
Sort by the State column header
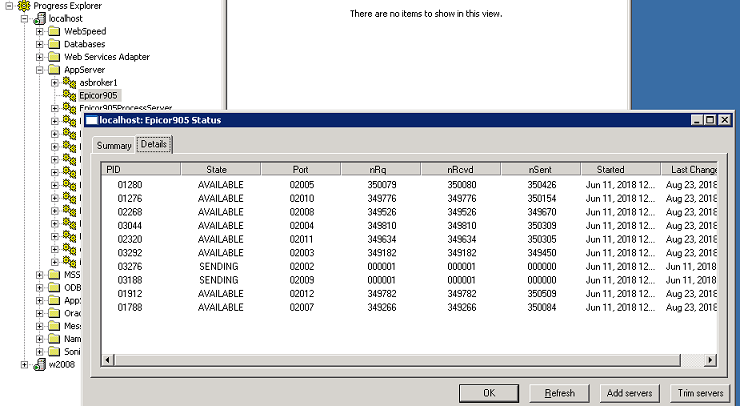coord(220,169)
